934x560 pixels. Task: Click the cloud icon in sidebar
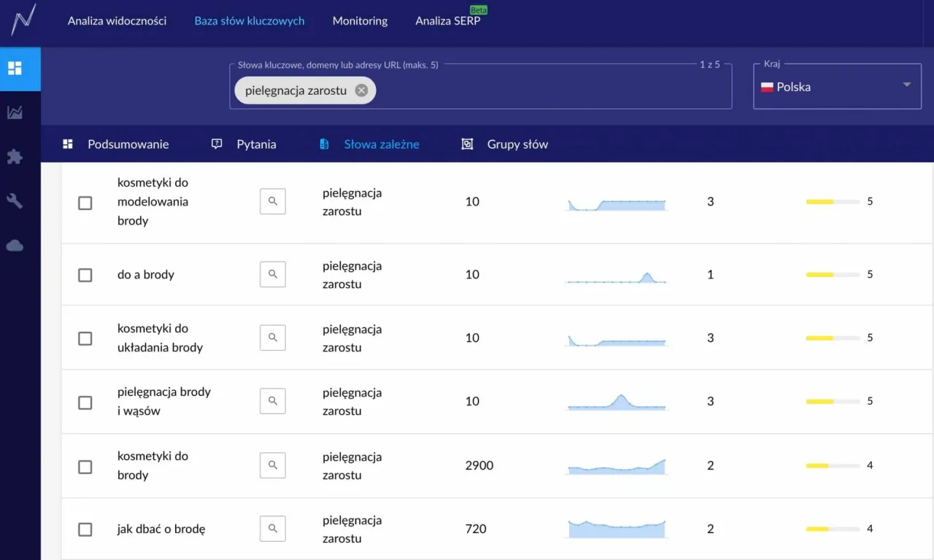pos(15,246)
